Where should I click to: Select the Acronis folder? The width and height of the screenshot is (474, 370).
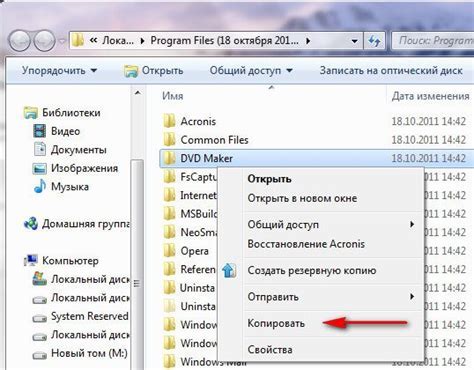tap(190, 121)
